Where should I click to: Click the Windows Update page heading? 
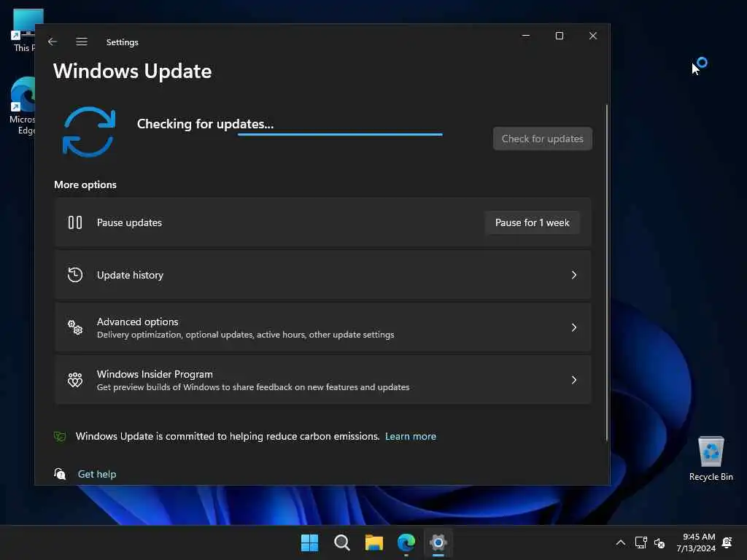[x=133, y=71]
